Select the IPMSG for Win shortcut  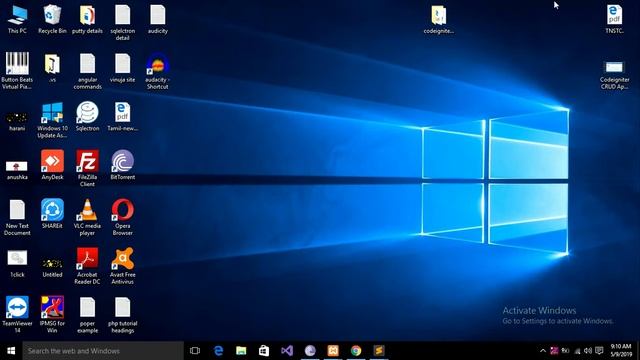pos(52,314)
